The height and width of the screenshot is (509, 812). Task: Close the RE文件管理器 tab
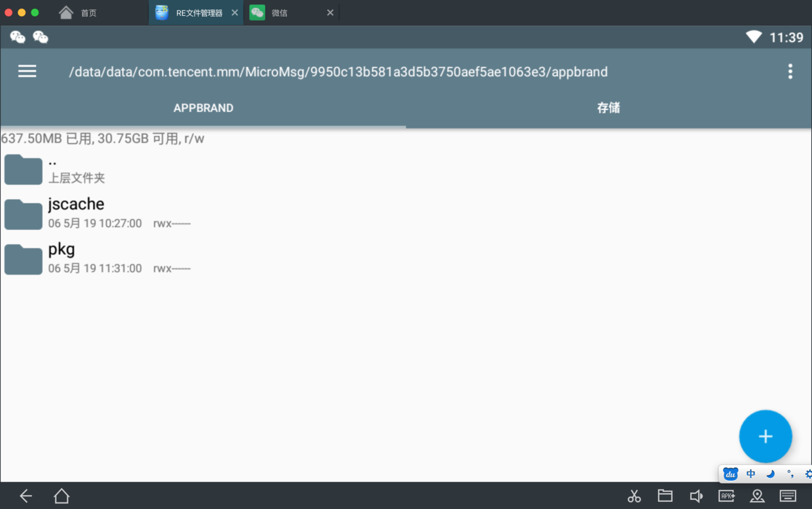(x=234, y=12)
